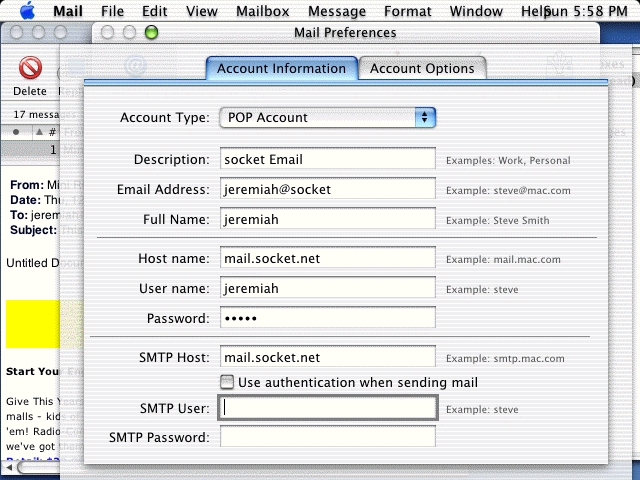Click the SMTP User field
The width and height of the screenshot is (640, 480).
pos(328,407)
